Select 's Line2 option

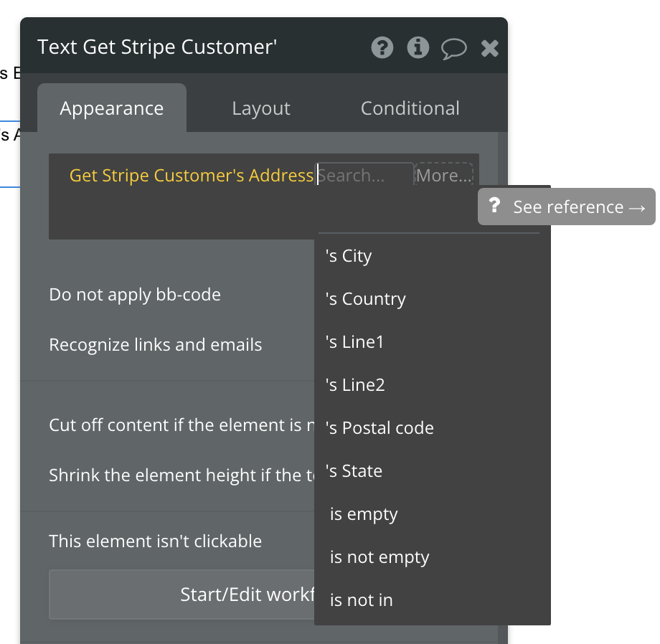355,385
